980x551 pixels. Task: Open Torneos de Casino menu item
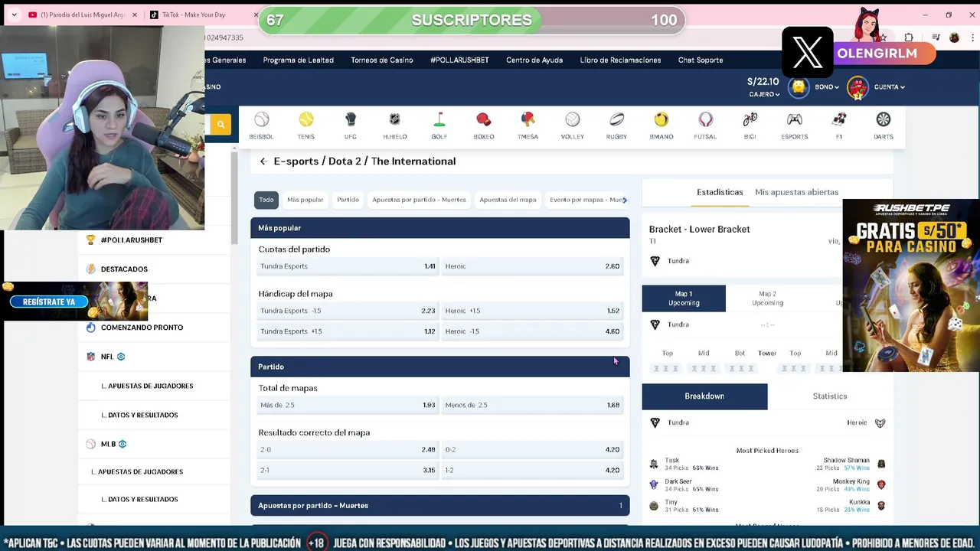(x=382, y=60)
